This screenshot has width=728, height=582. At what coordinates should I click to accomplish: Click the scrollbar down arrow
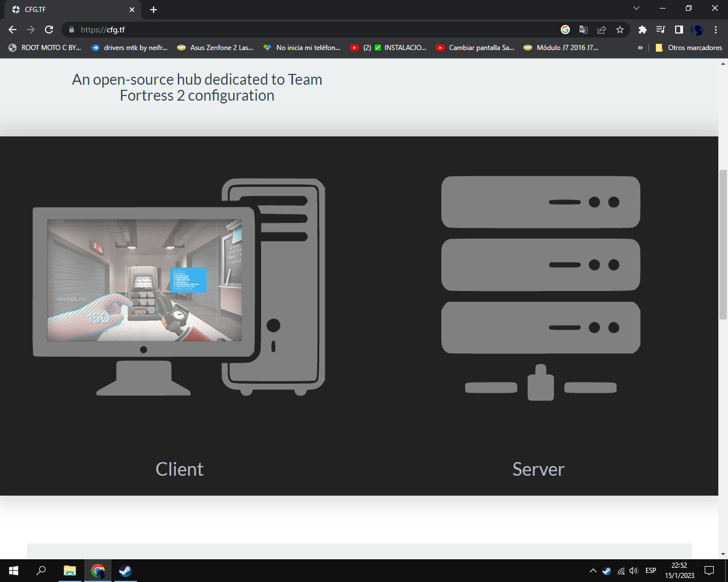[723, 554]
